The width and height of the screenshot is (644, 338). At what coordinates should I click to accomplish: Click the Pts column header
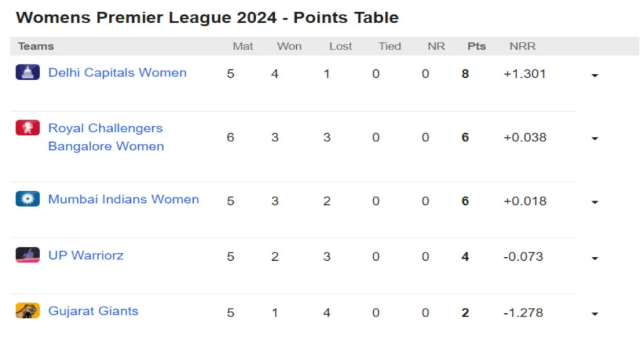477,46
